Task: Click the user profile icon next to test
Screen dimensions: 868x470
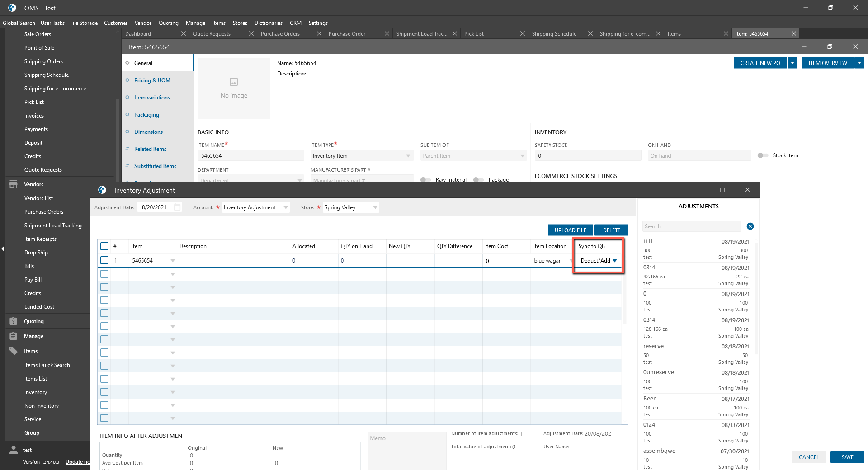Action: [14, 450]
